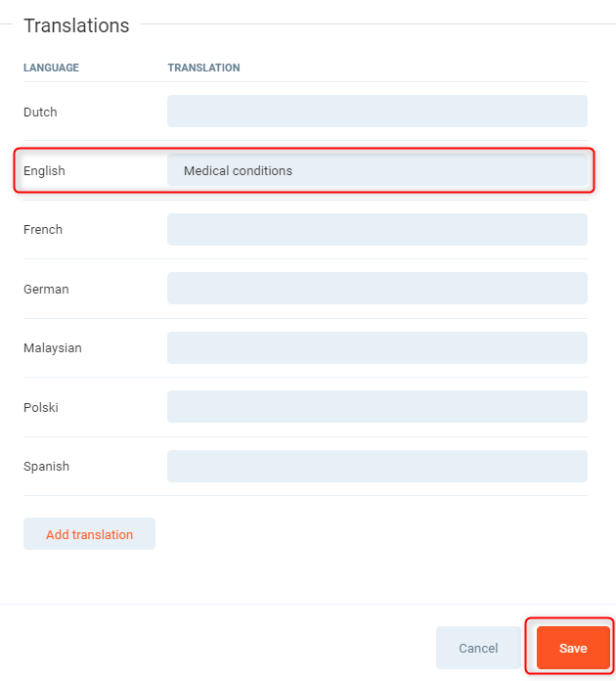Click the English language label

[44, 170]
